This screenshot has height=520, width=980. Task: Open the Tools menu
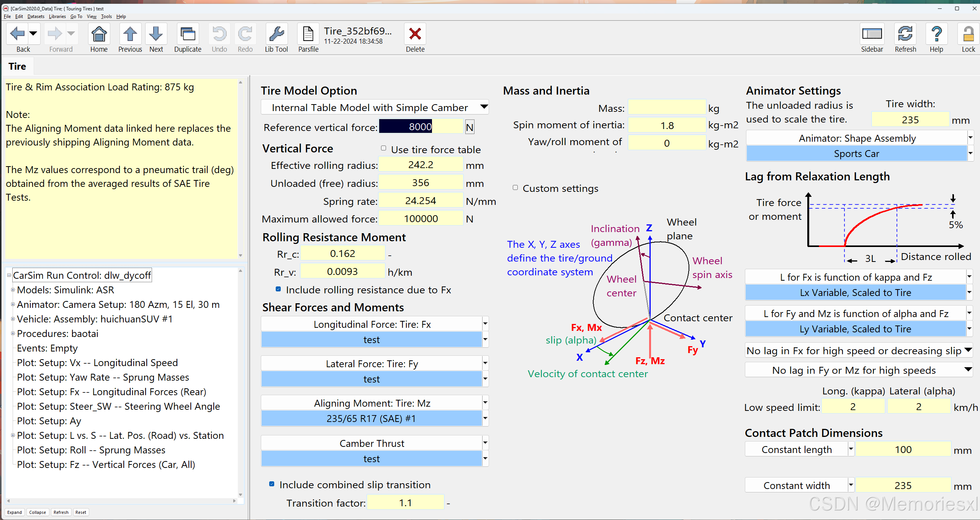[x=106, y=16]
